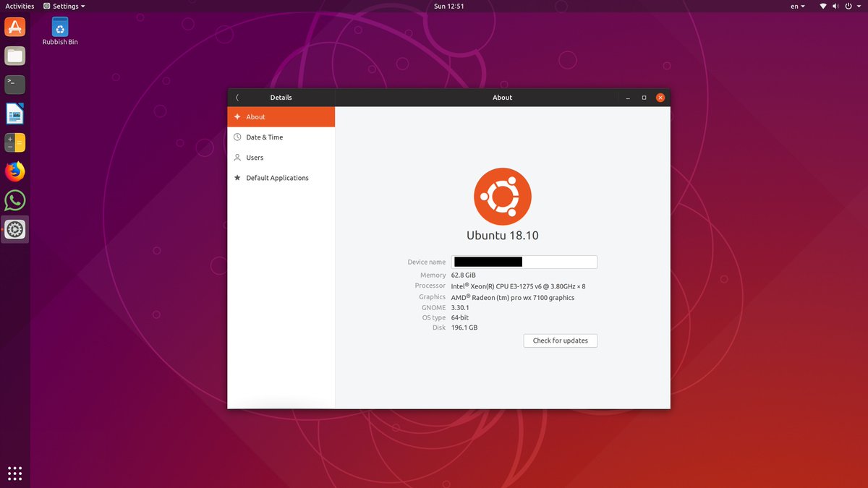
Task: Open Firefox from the dock
Action: 15,171
